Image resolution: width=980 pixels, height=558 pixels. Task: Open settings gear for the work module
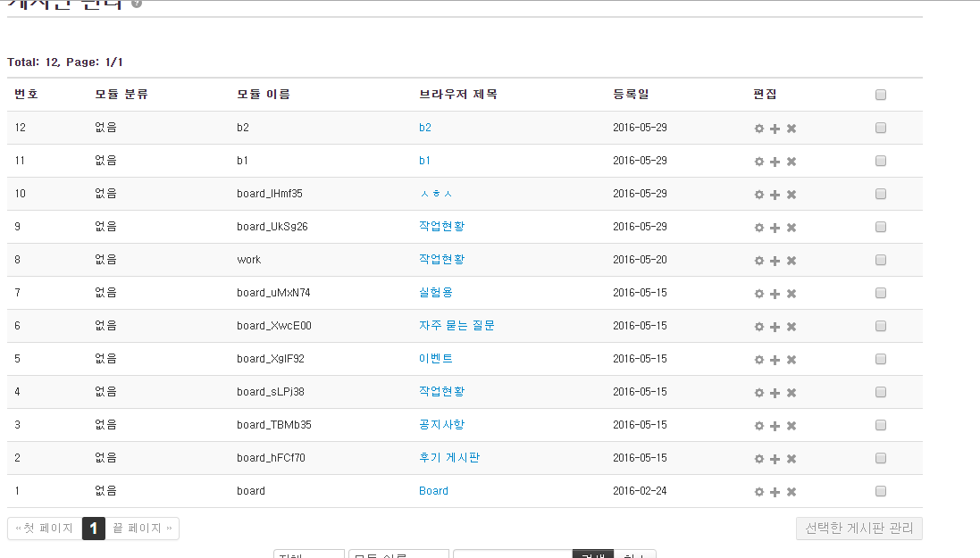759,261
